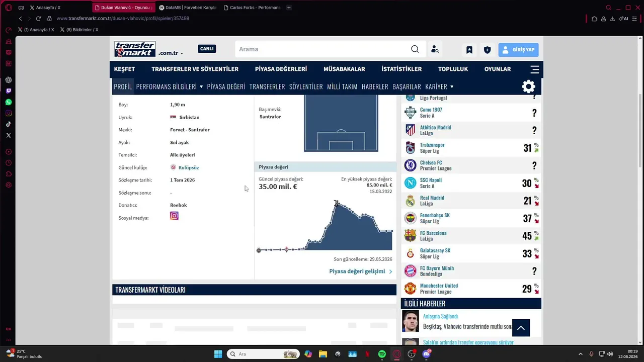Open the İstatistikler main menu
This screenshot has width=644, height=362.
pos(401,69)
